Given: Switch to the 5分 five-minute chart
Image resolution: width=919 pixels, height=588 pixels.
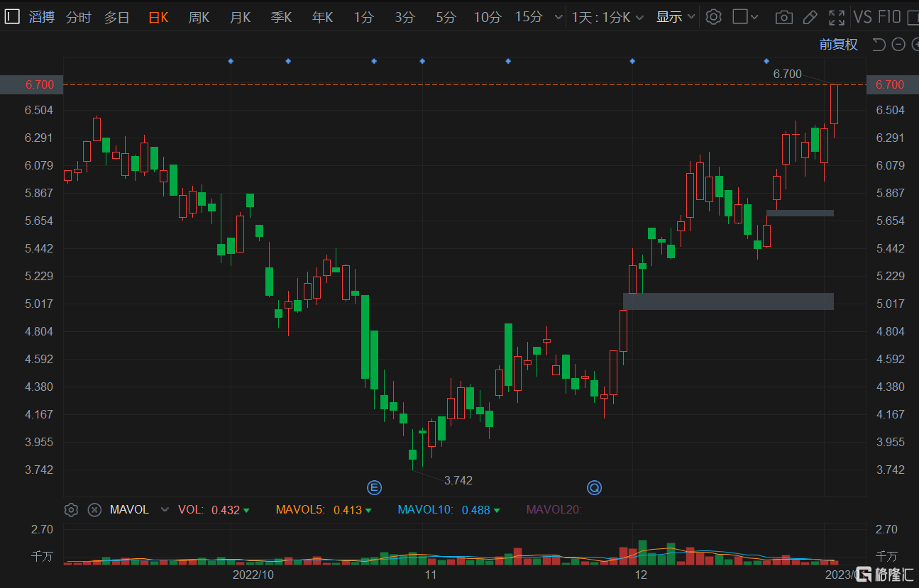Looking at the screenshot, I should click(x=446, y=18).
